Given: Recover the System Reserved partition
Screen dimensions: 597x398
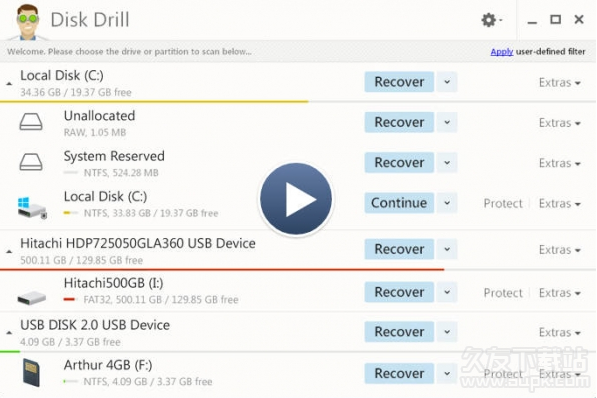Looking at the screenshot, I should [x=399, y=163].
